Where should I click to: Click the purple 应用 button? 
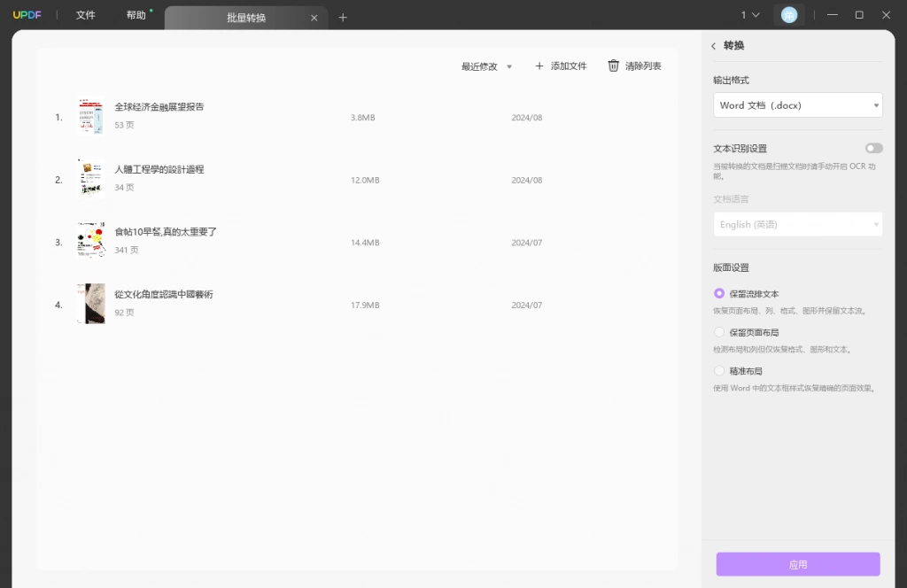click(798, 564)
